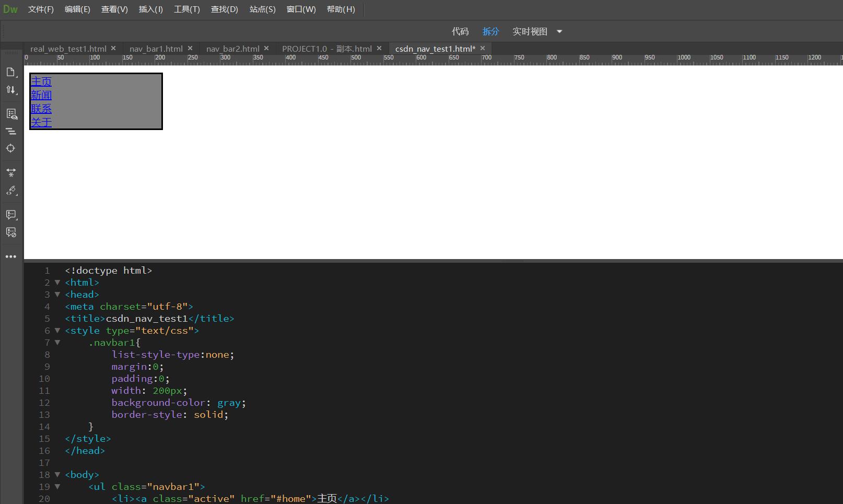843x504 pixels.
Task: Open the Live View dropdown arrow
Action: click(x=559, y=31)
